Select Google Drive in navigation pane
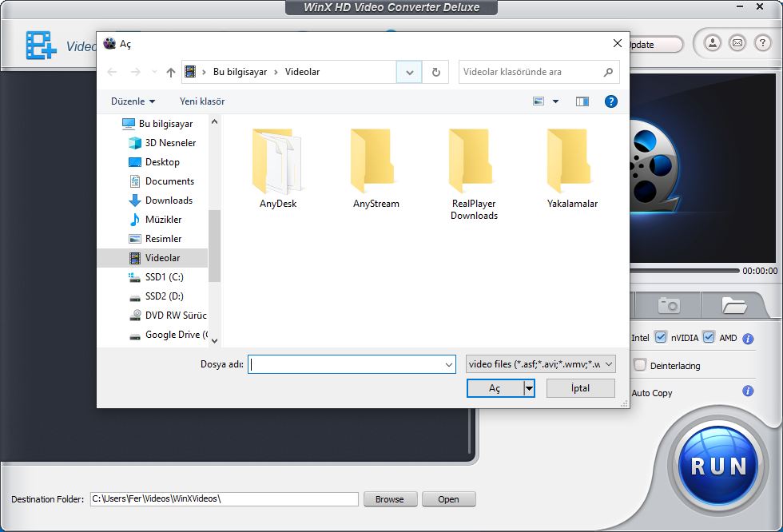Image resolution: width=783 pixels, height=532 pixels. (x=169, y=335)
